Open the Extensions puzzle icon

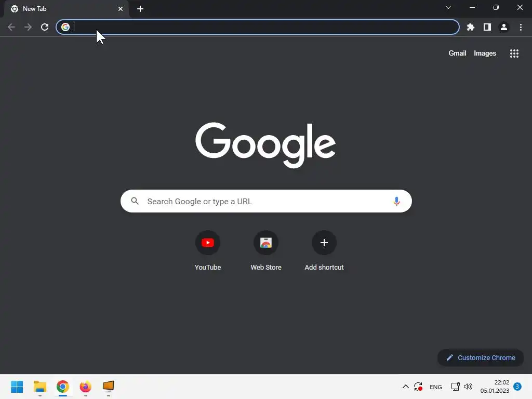pos(470,27)
